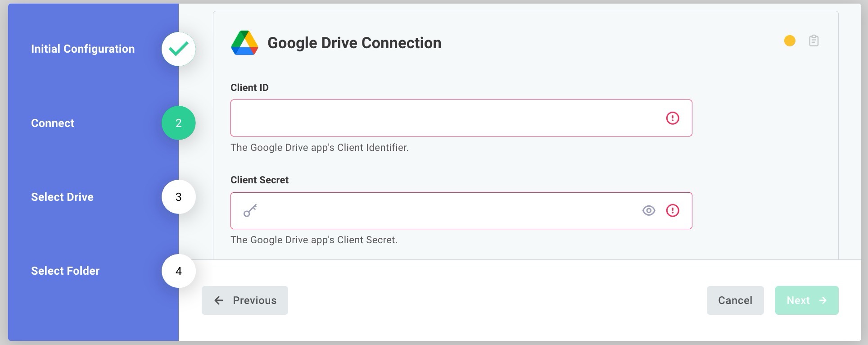Click the Google Drive Connection heading
The image size is (868, 345).
(354, 43)
